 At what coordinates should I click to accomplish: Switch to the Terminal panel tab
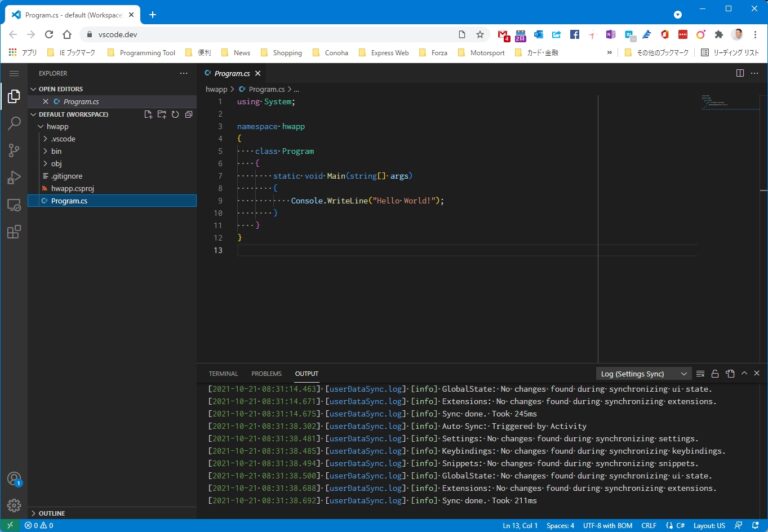(223, 374)
